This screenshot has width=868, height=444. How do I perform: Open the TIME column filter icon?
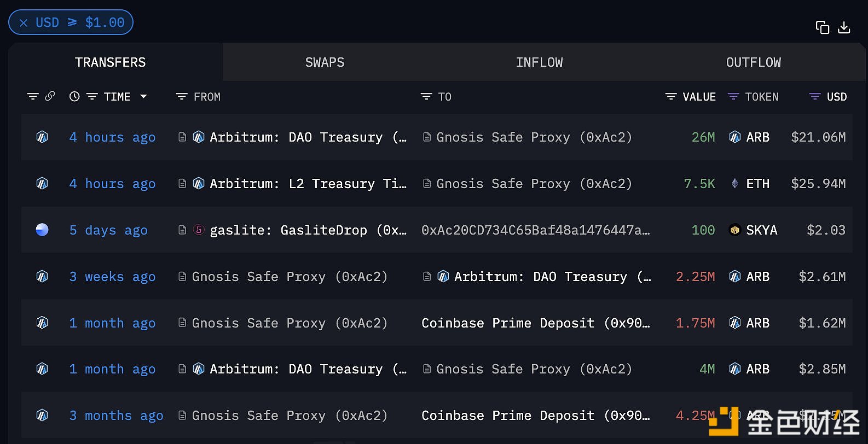coord(92,96)
